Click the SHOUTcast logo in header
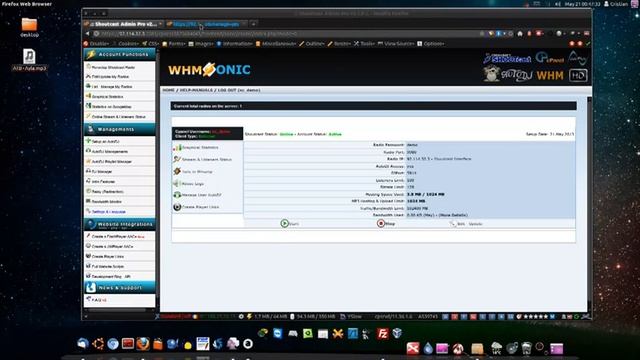640x360 pixels. pyautogui.click(x=507, y=58)
